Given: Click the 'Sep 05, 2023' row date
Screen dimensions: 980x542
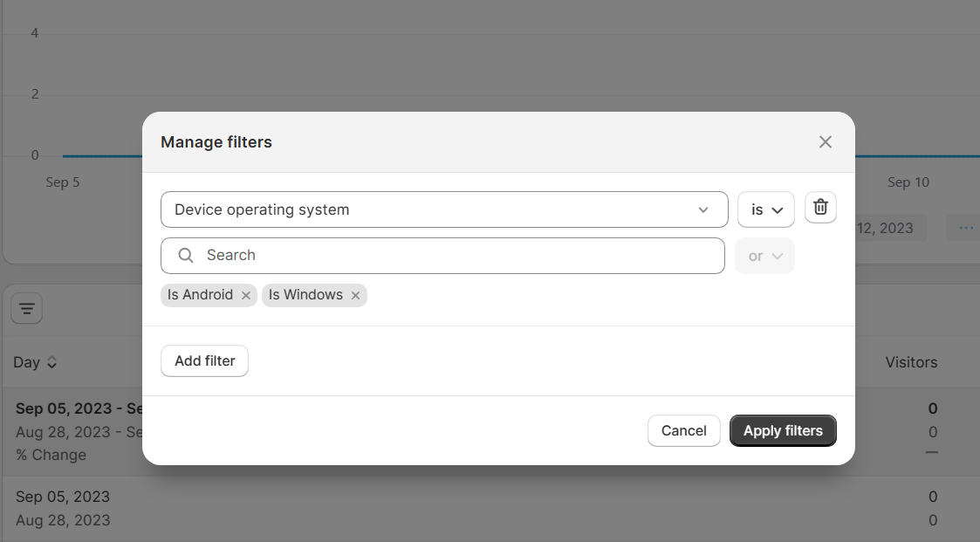Looking at the screenshot, I should (63, 497).
